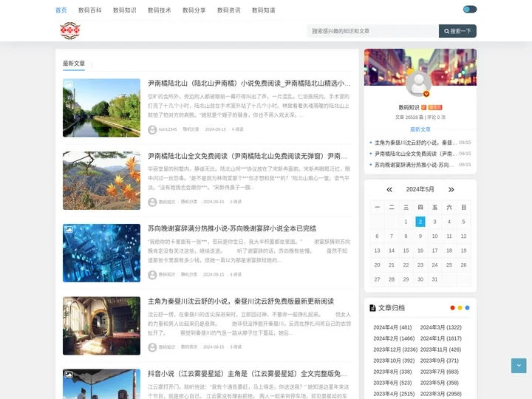Click the profile avatar in sidebar
This screenshot has height=399, width=532.
click(419, 83)
